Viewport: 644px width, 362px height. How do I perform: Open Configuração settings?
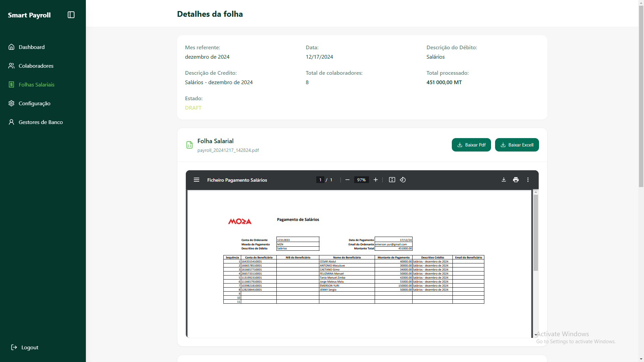coord(34,103)
